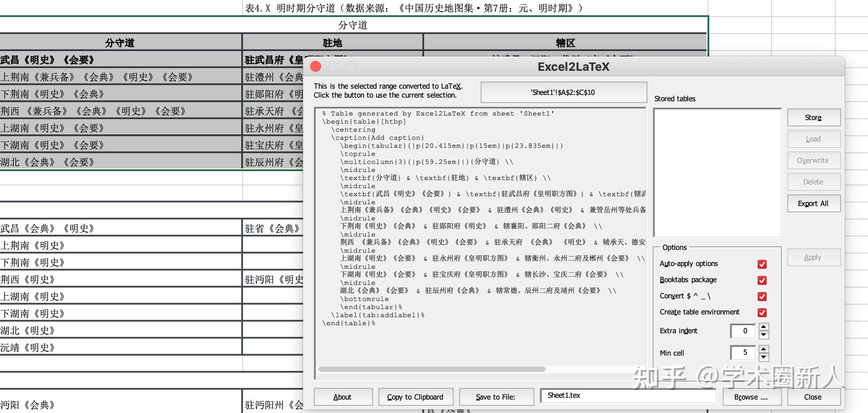868x413 pixels.
Task: Click Export All stored tables
Action: [x=813, y=203]
